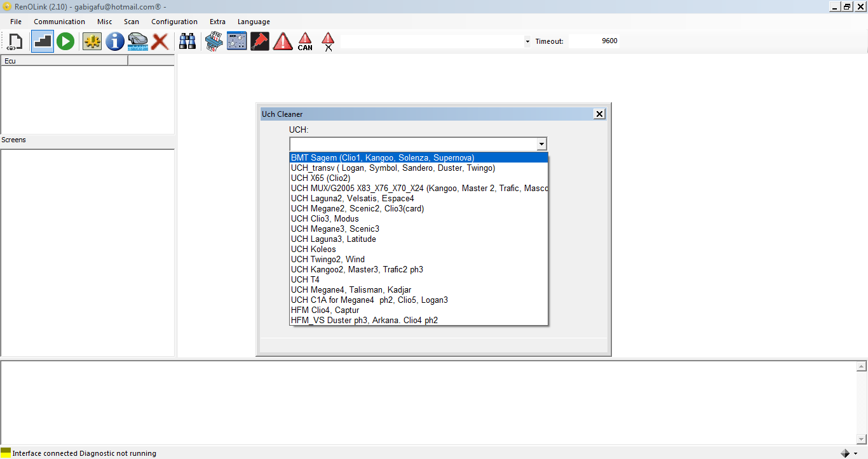Viewport: 868px width, 459px height.
Task: Click the diamond icon in status bar corner
Action: (x=845, y=453)
